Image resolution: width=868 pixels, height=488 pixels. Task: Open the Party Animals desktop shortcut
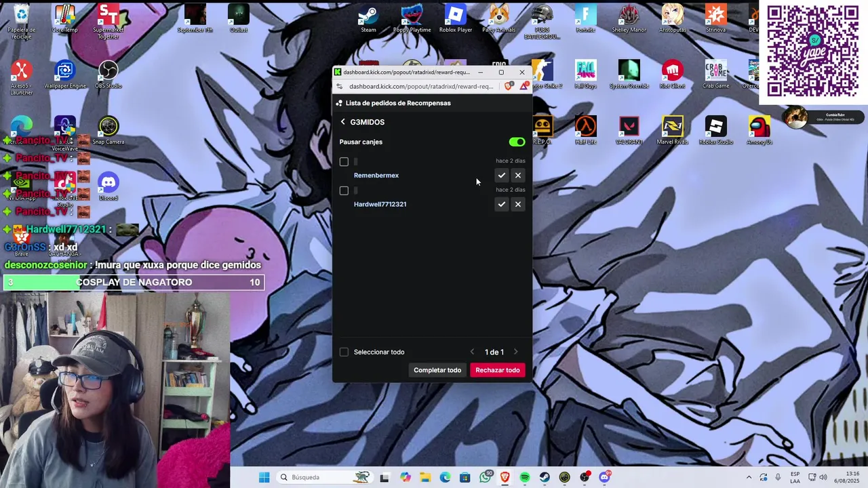498,18
